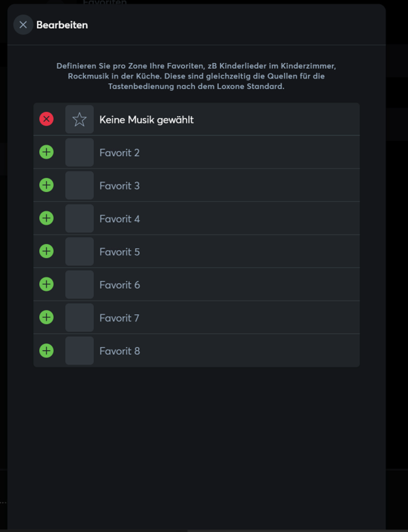408x532 pixels.
Task: Hit the plus icon next to Favorit 8
Action: tap(47, 350)
